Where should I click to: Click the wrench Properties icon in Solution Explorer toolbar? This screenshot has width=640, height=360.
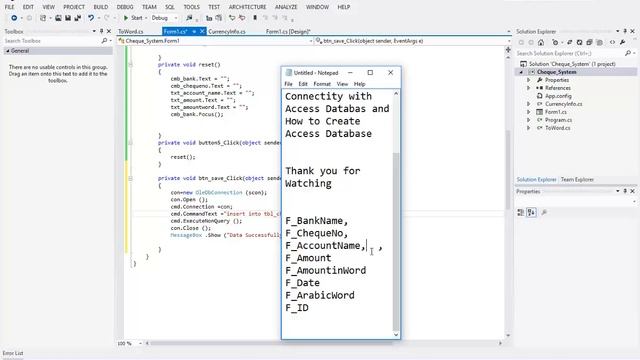point(622,42)
